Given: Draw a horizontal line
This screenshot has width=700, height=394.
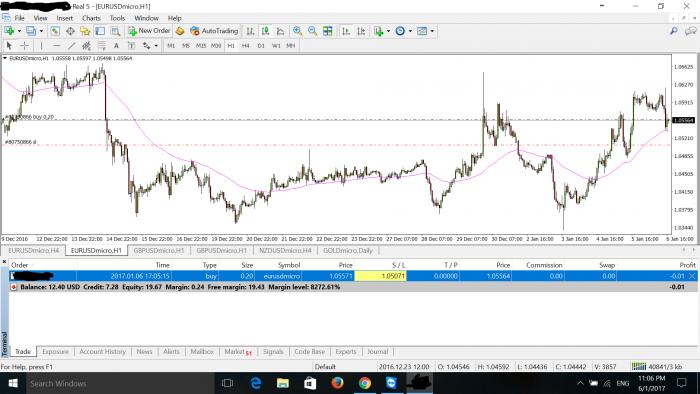Looking at the screenshot, I should (56, 46).
